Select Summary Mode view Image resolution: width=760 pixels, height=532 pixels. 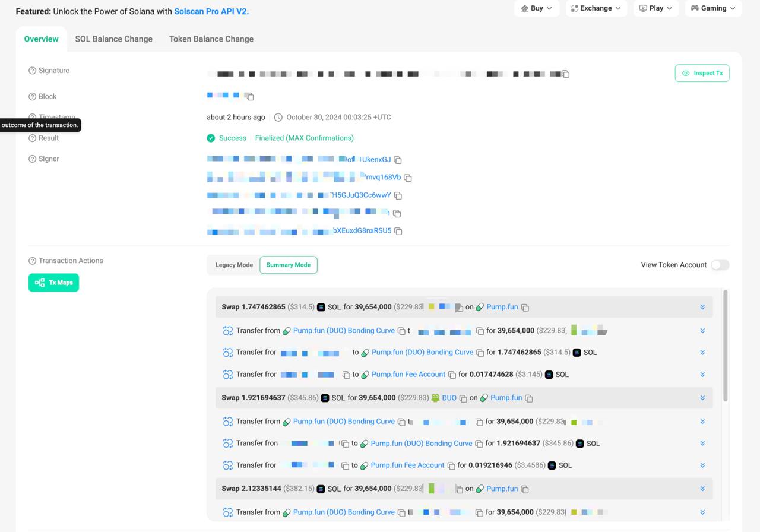[289, 265]
